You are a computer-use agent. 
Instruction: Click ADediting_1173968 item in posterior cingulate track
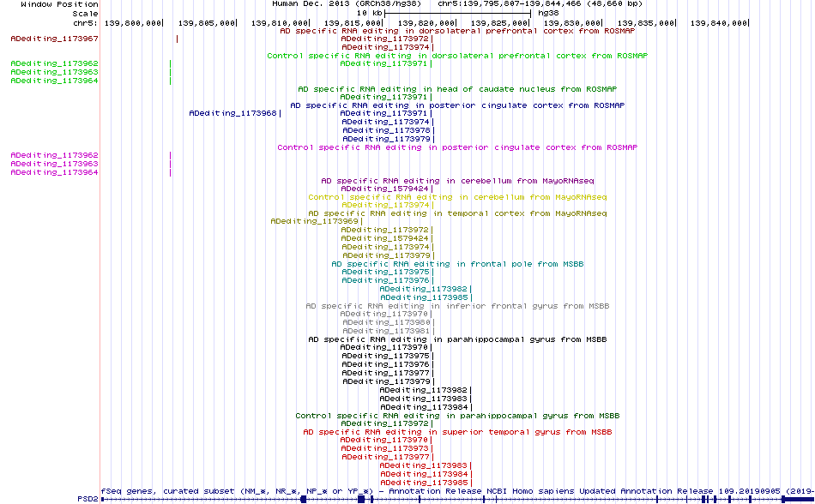click(232, 113)
